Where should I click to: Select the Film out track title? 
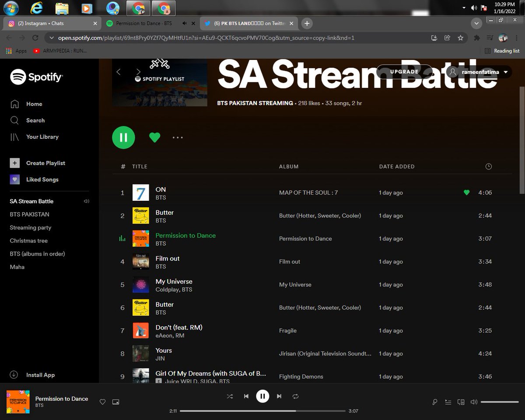(x=168, y=258)
